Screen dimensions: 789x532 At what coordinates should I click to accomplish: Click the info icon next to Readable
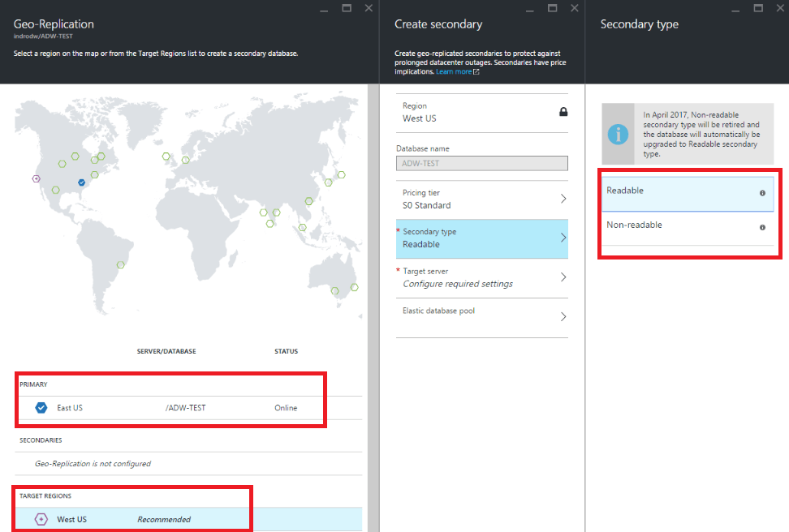coord(762,193)
